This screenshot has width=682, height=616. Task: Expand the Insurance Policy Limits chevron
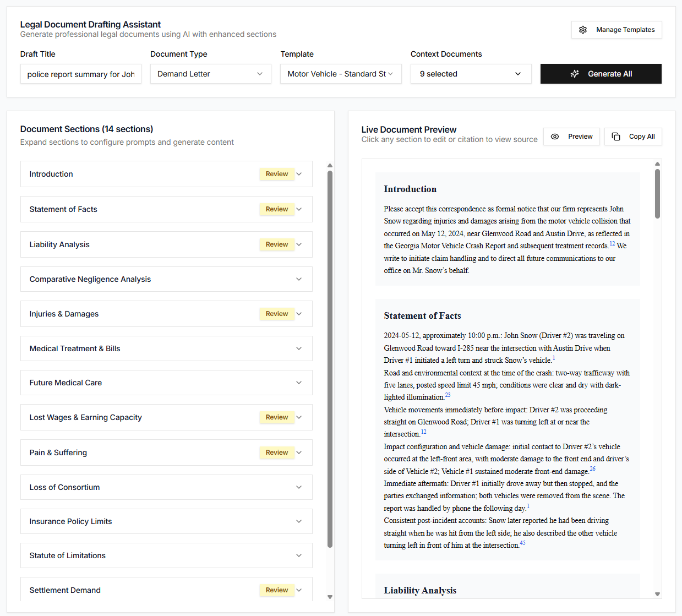point(299,521)
